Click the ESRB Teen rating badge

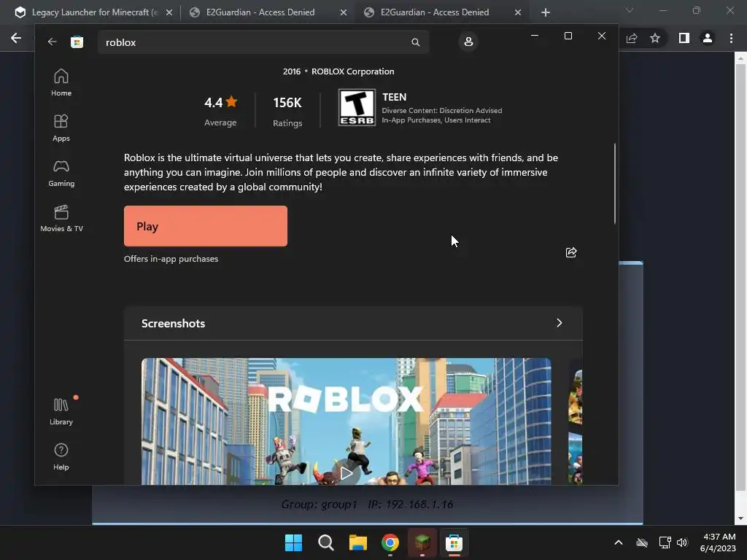pos(357,108)
